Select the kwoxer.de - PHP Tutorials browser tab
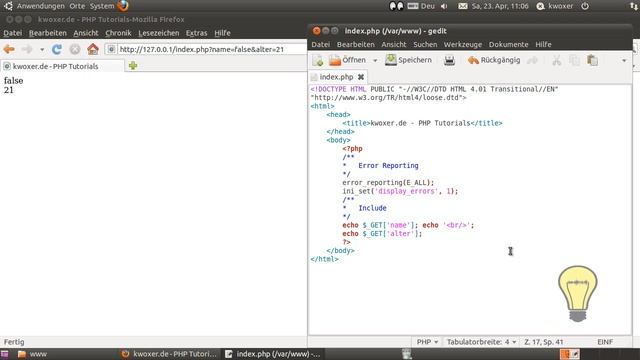 62,66
